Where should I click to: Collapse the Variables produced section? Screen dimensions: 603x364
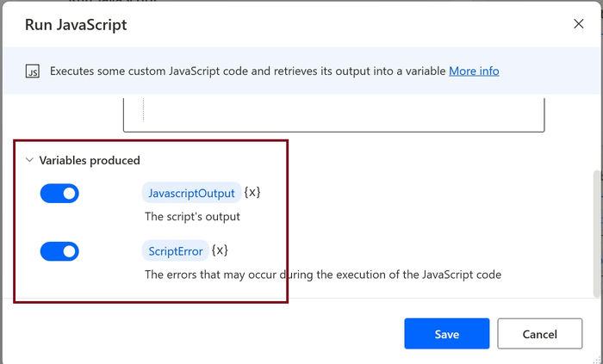click(x=29, y=160)
